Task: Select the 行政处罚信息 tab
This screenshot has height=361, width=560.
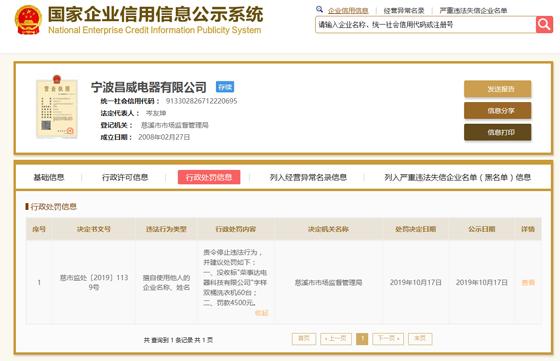Action: [x=209, y=177]
